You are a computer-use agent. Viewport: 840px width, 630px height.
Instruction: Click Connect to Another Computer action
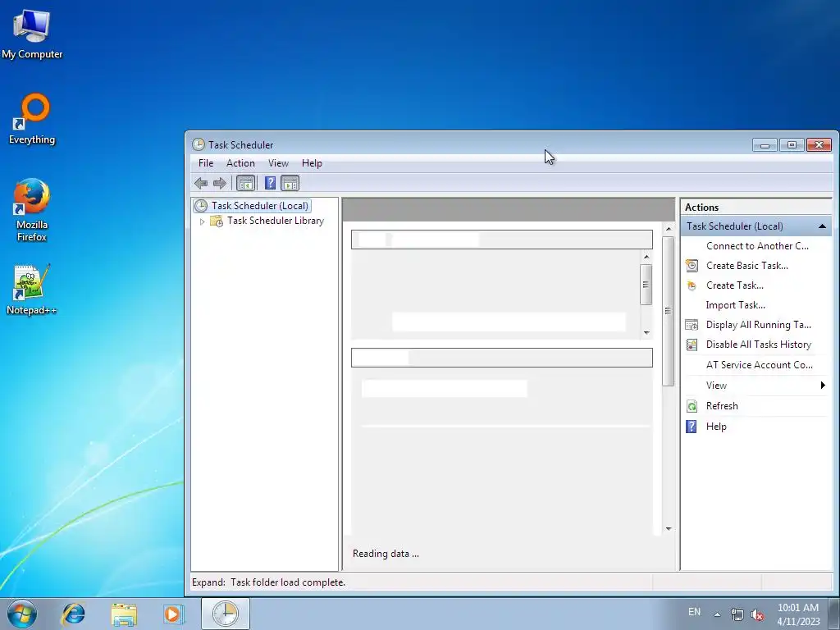pyautogui.click(x=757, y=246)
